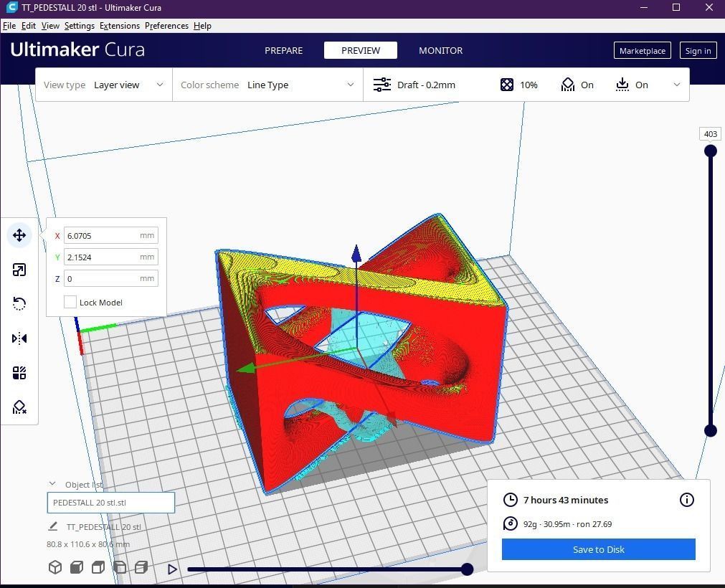Open the Edit menu
The width and height of the screenshot is (725, 588).
(28, 26)
